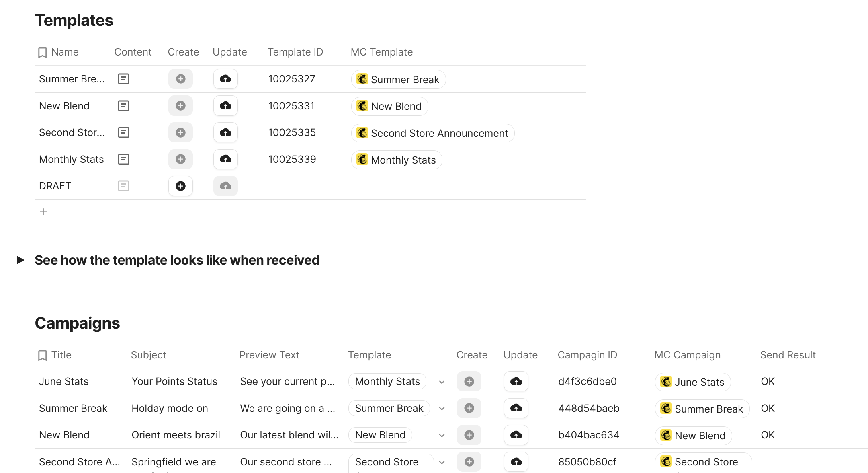This screenshot has width=868, height=473.
Task: Open template dropdown for June Stats campaign
Action: tap(442, 382)
